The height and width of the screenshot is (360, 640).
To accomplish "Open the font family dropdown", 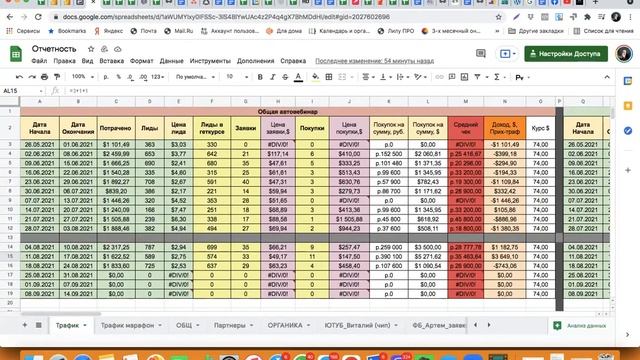I will tap(195, 77).
